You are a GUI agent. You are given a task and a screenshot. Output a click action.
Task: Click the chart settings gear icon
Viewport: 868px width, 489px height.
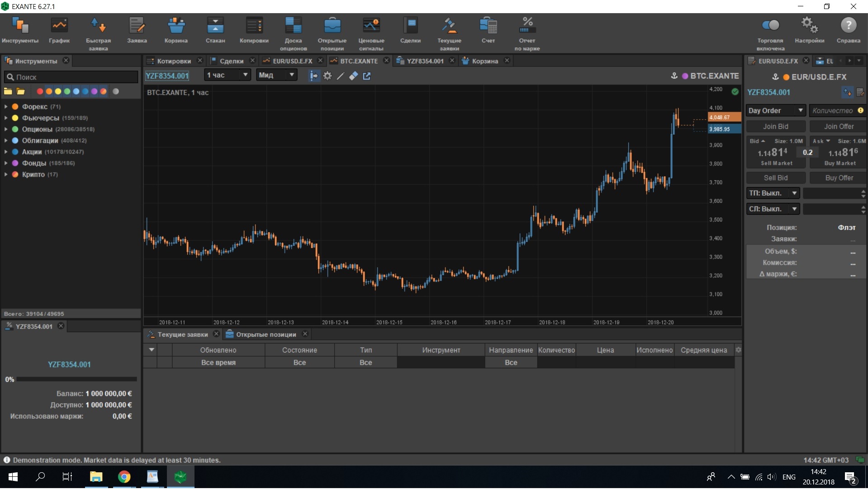click(x=327, y=76)
